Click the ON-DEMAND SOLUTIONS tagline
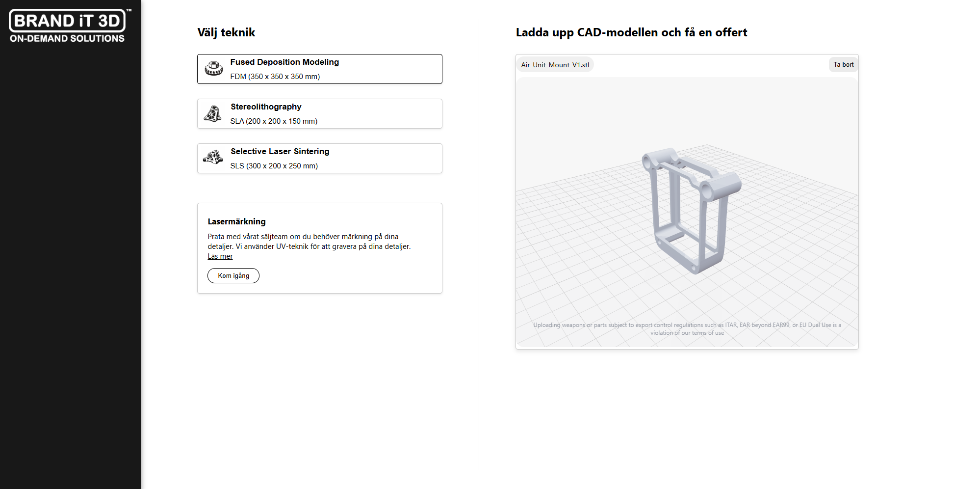 [x=67, y=38]
